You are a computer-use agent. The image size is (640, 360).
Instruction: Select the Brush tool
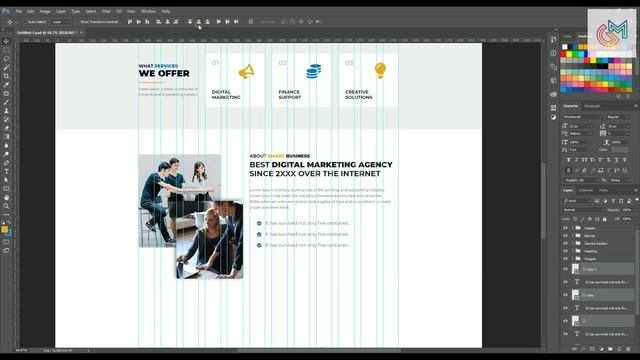[6, 102]
